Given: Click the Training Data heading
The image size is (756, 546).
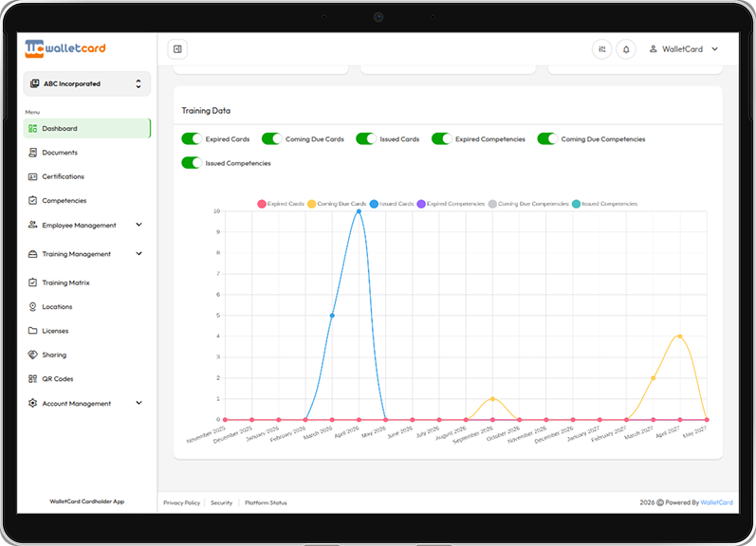Looking at the screenshot, I should 206,110.
